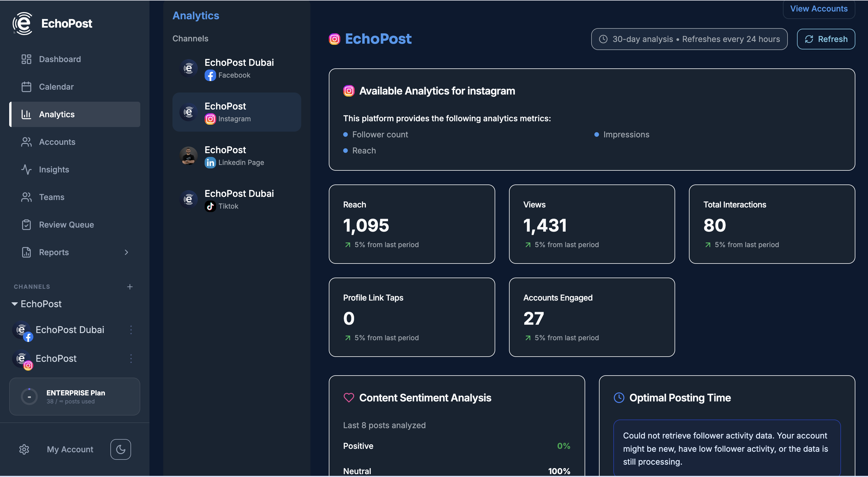Open the Accounts menu item
The height and width of the screenshot is (477, 868).
click(75, 142)
